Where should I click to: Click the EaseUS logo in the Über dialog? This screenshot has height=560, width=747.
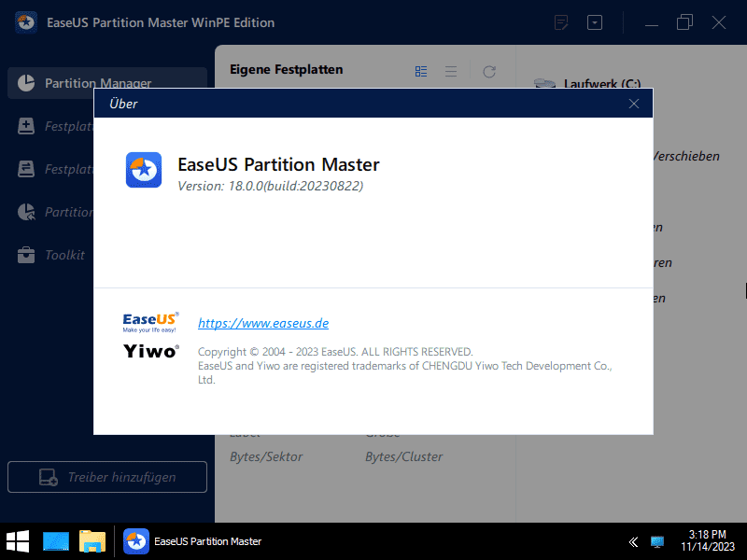(x=150, y=322)
